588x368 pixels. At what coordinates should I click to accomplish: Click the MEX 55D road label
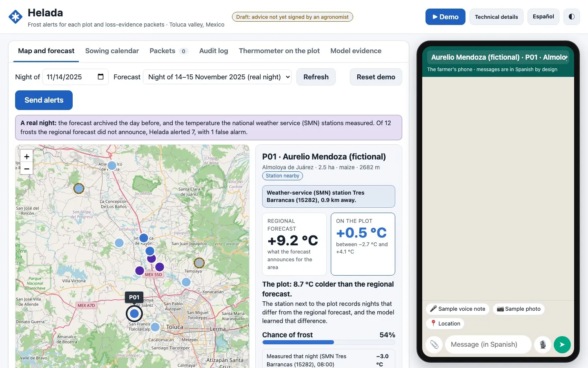pyautogui.click(x=153, y=275)
